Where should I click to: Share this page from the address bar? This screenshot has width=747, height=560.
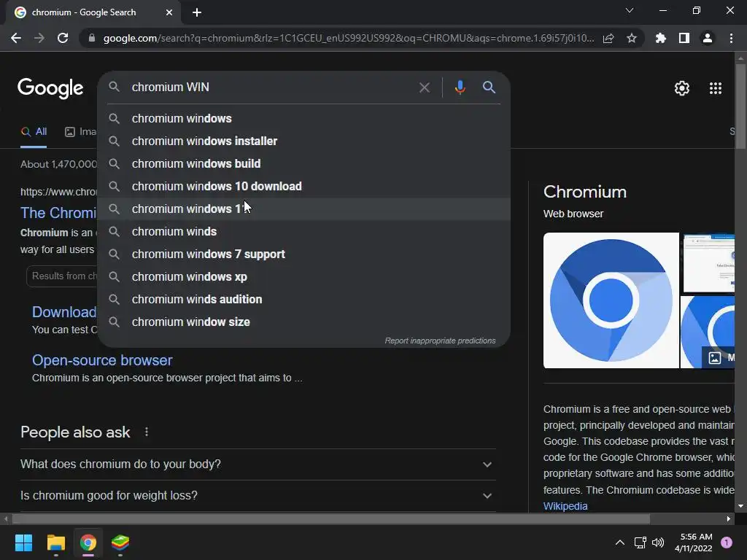[608, 38]
